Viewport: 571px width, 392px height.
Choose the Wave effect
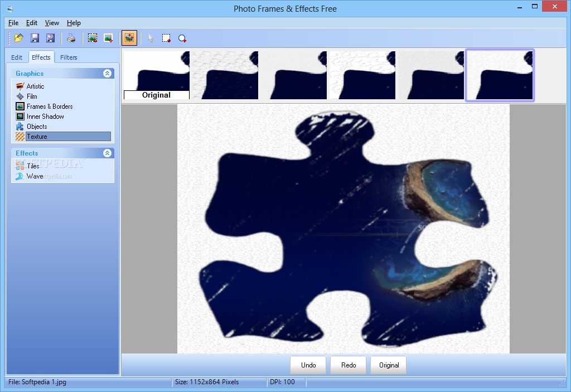pyautogui.click(x=35, y=176)
